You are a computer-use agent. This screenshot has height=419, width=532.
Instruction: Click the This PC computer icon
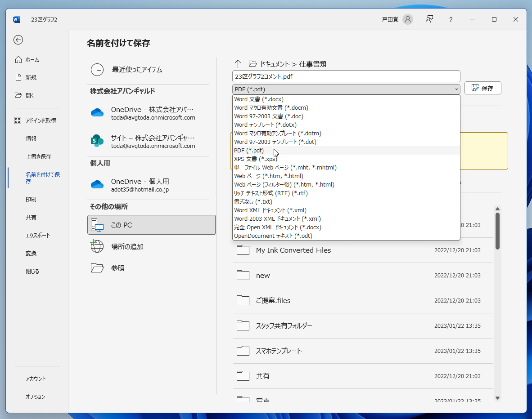pyautogui.click(x=97, y=225)
